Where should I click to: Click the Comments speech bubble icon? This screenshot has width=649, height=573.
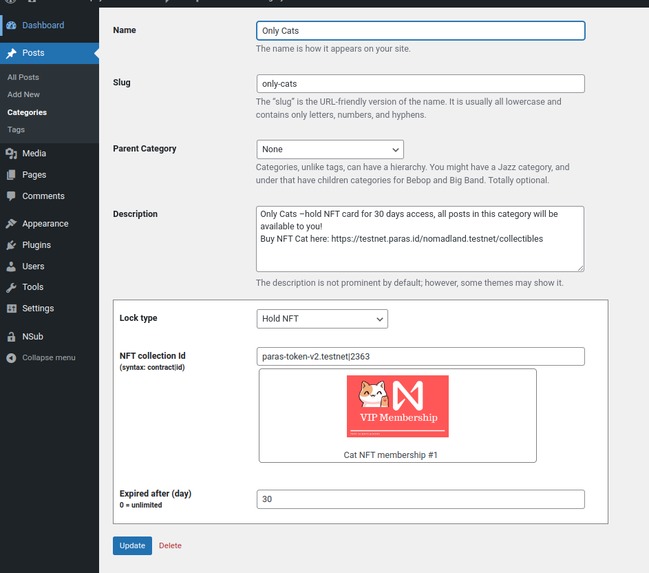pos(11,196)
